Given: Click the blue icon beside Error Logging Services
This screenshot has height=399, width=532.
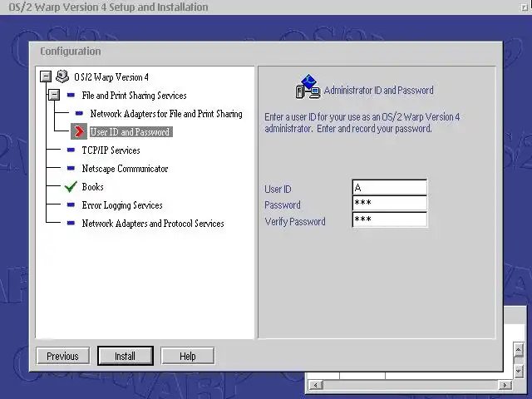Looking at the screenshot, I should point(71,204).
